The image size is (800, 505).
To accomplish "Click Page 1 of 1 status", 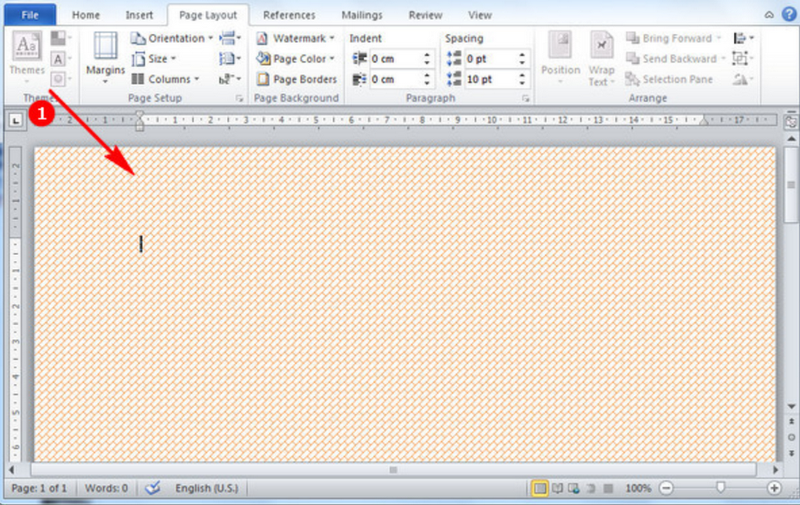I will point(39,488).
